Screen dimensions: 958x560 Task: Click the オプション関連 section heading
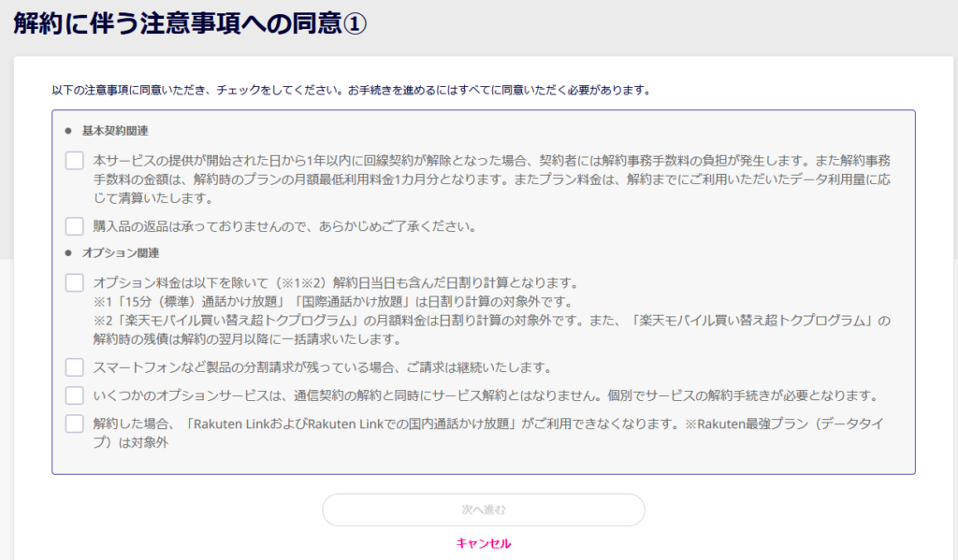pyautogui.click(x=121, y=252)
